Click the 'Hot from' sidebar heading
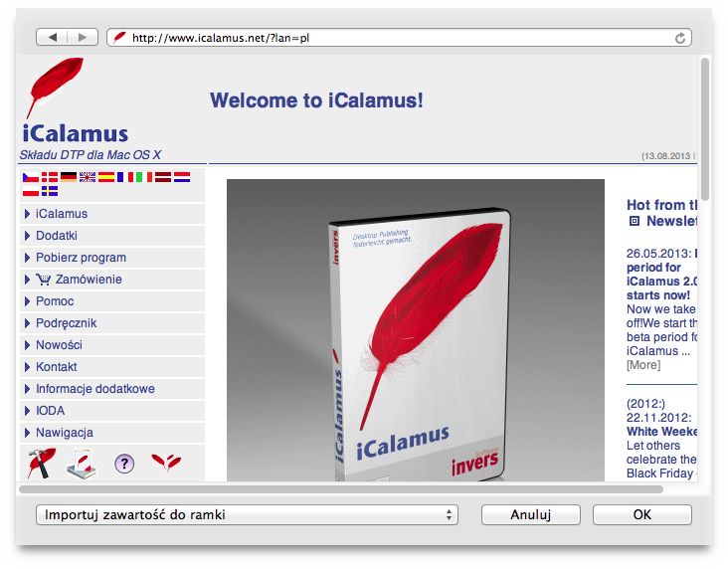This screenshot has width=728, height=569. [661, 205]
